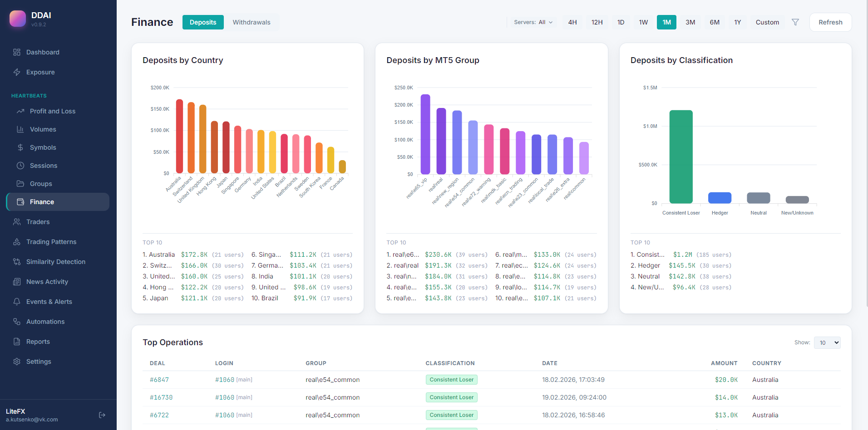The width and height of the screenshot is (868, 430).
Task: Select the 6M time range
Action: point(715,22)
